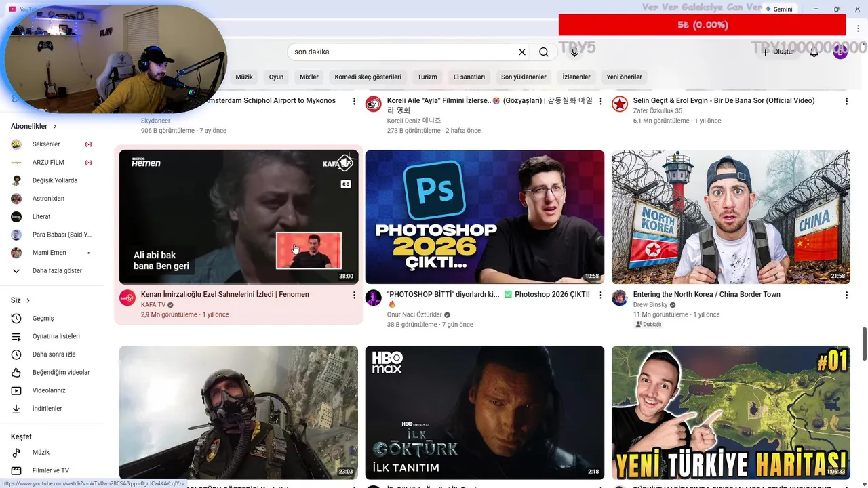
Task: Open options menu for Selin Geçit video
Action: [x=846, y=101]
